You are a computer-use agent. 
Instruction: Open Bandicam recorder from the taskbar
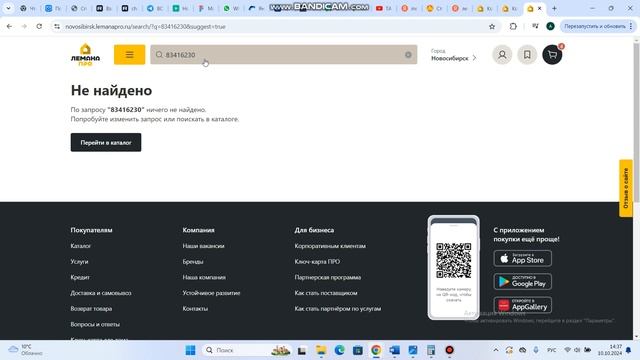pyautogui.click(x=449, y=350)
